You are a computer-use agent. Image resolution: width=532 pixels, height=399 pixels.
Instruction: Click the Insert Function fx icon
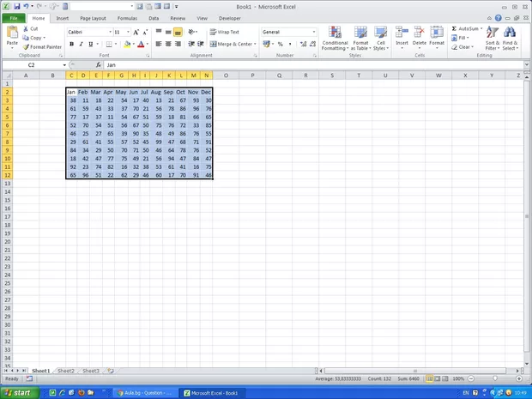98,65
